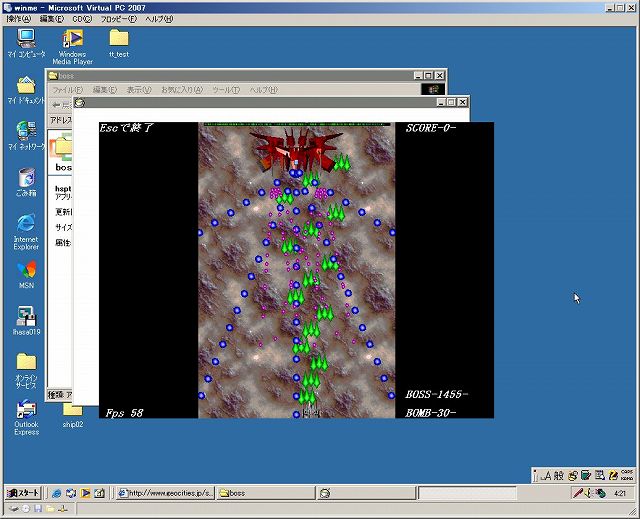Select the ship02 folder on desktop
Image resolution: width=640 pixels, height=519 pixels.
pos(73,415)
